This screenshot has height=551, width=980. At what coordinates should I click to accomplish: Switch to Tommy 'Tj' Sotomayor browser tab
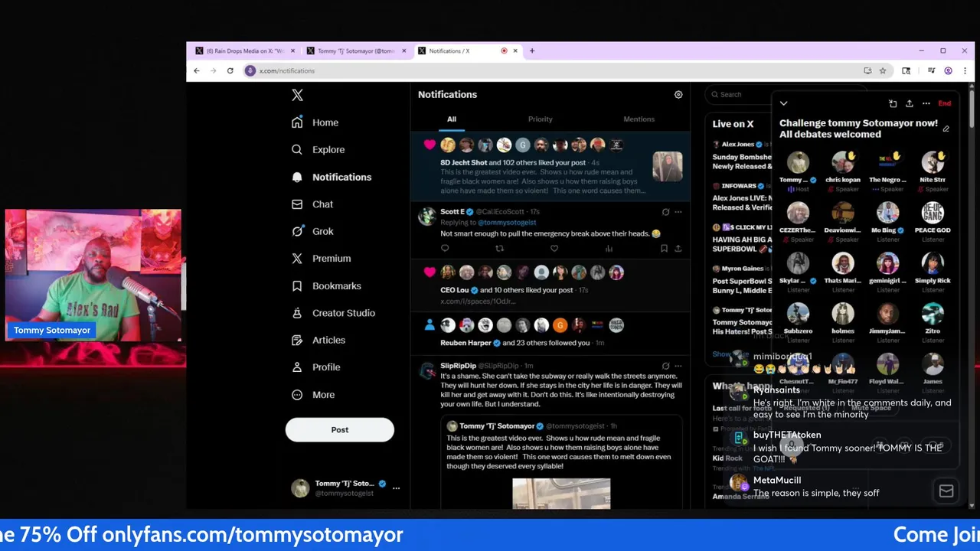356,51
